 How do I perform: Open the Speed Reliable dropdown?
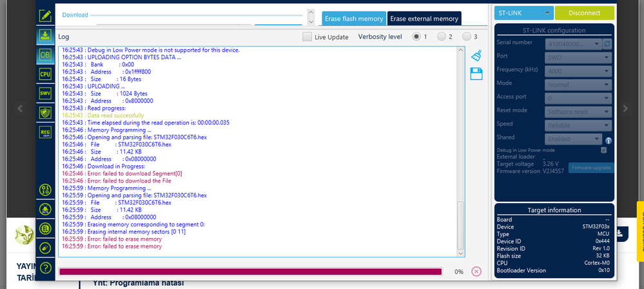[578, 125]
